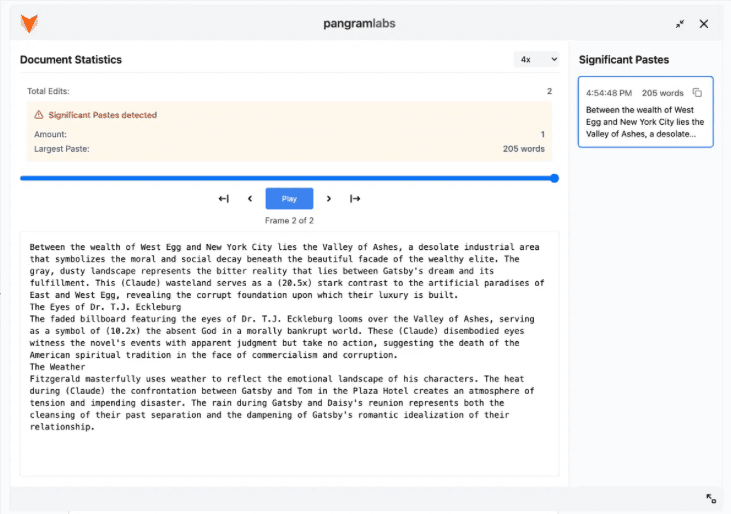
Task: Select the Largest Paste statistics row
Action: pyautogui.click(x=288, y=149)
